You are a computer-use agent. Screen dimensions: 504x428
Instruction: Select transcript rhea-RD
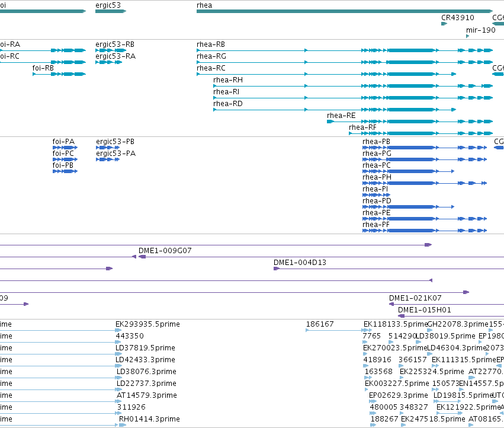point(335,110)
